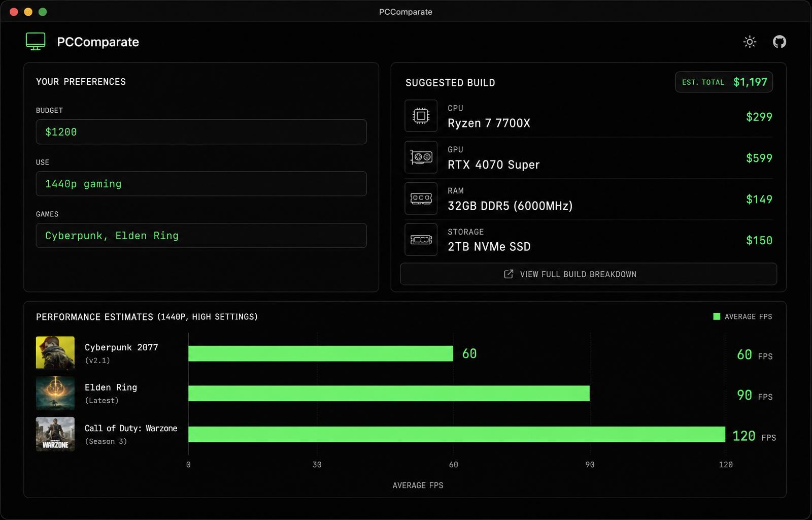
Task: Click the Your Preferences heading
Action: point(81,82)
